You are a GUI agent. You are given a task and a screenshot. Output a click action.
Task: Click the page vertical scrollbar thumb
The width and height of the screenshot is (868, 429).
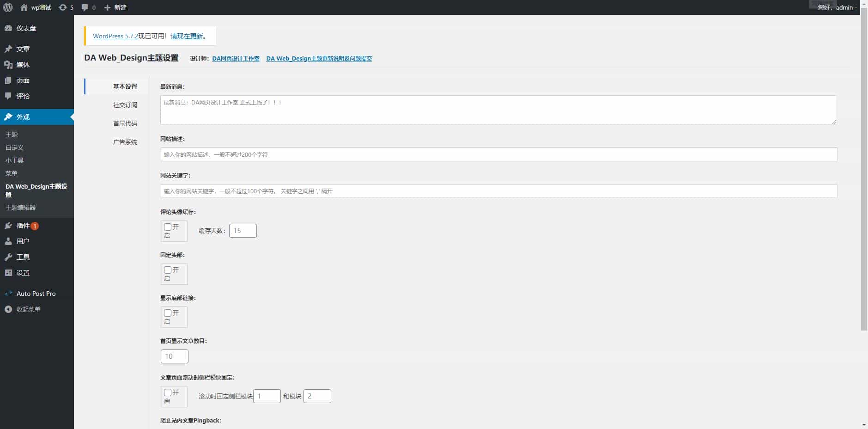pos(864,169)
